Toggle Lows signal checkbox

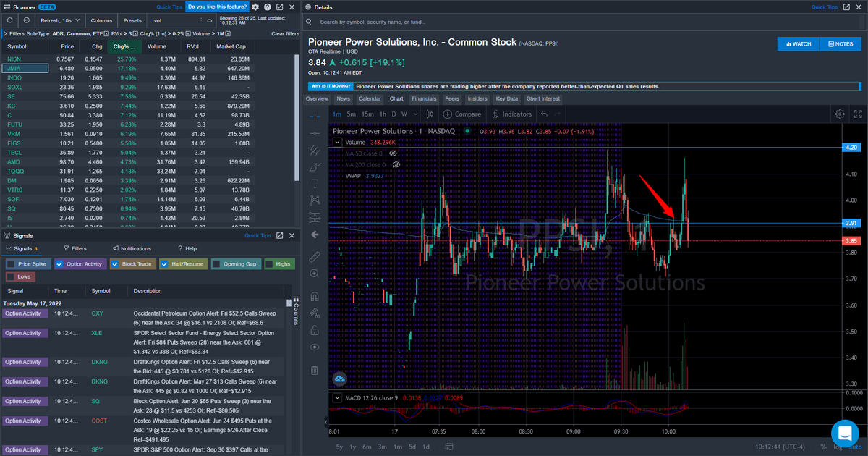(11, 276)
